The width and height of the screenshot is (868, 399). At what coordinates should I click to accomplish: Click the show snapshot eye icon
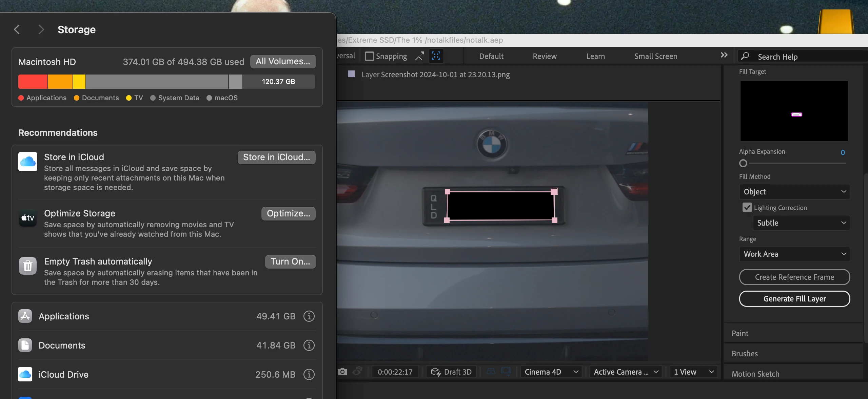click(357, 372)
